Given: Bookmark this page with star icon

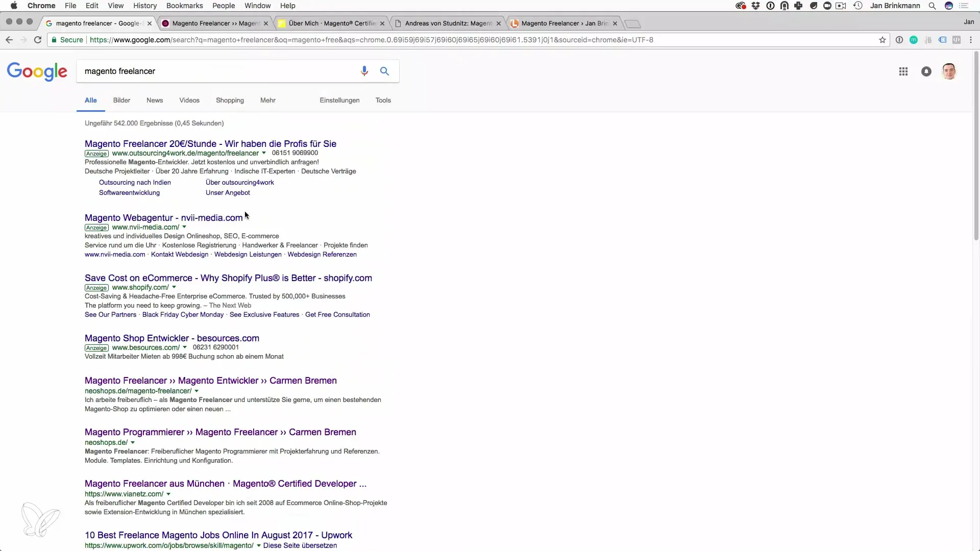Looking at the screenshot, I should (882, 40).
